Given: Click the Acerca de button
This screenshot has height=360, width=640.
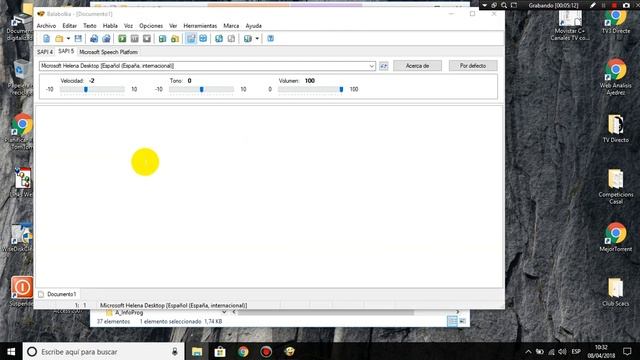Looking at the screenshot, I should pyautogui.click(x=417, y=66).
